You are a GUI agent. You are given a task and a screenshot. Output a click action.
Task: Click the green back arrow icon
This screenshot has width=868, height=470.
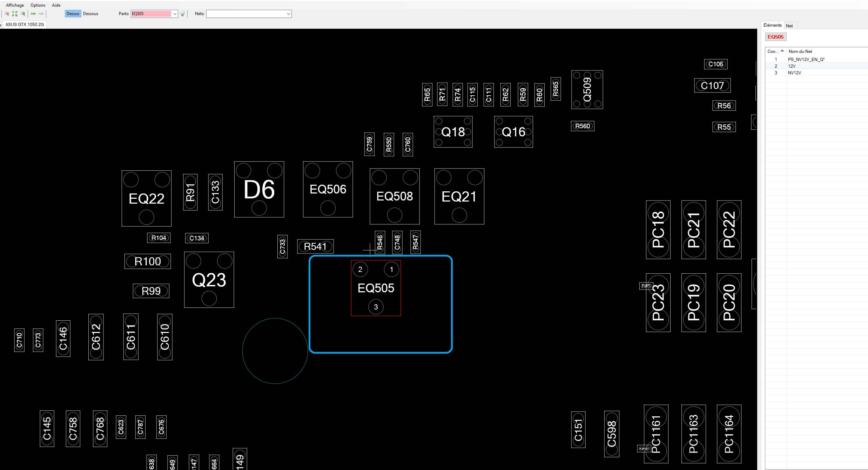[33, 14]
